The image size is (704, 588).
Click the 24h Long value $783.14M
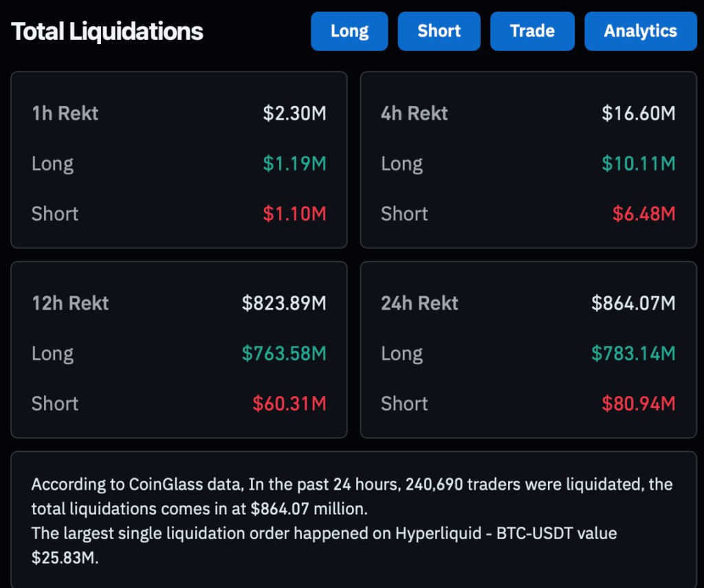[633, 353]
